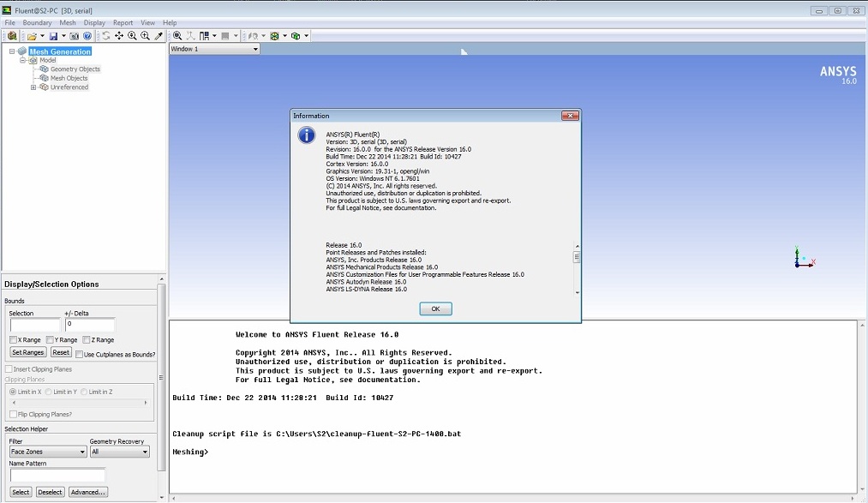Click the Deselect button
Image resolution: width=868 pixels, height=503 pixels.
coord(50,492)
